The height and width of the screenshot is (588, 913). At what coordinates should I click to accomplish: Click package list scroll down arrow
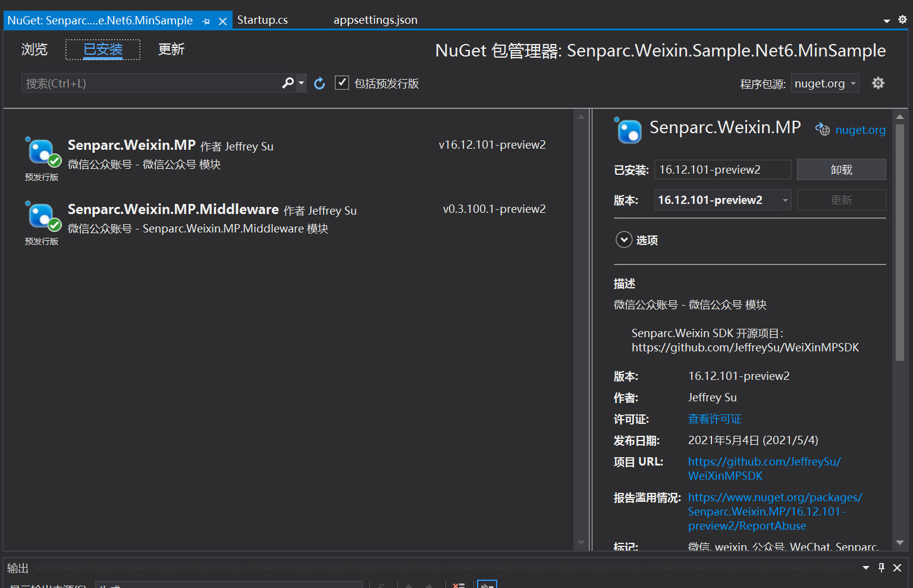tap(581, 543)
